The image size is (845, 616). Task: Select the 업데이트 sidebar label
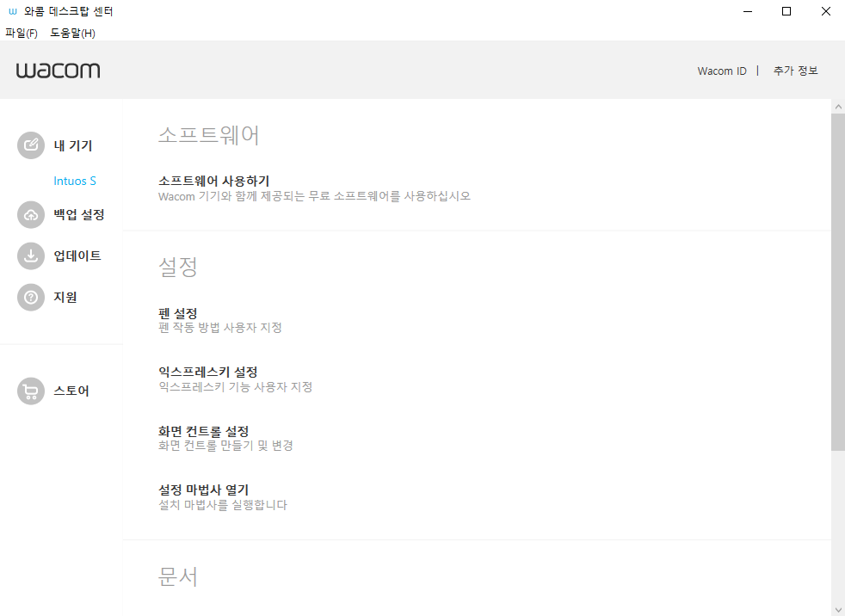(77, 256)
